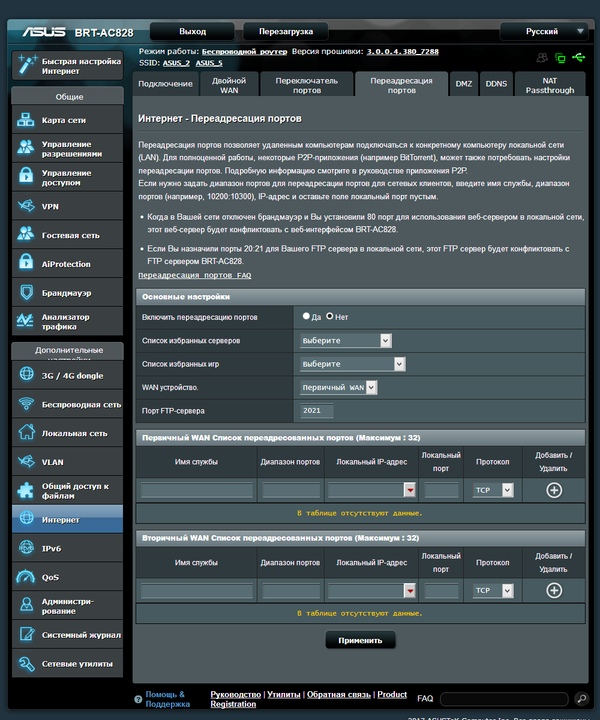
Task: Click the FAQ search magnifier icon
Action: [x=581, y=699]
